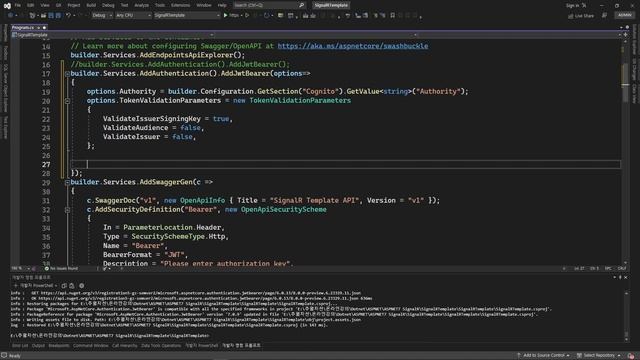Click the copy icon in terminal toolbar
This screenshot has width=640, height=360.
point(64,286)
